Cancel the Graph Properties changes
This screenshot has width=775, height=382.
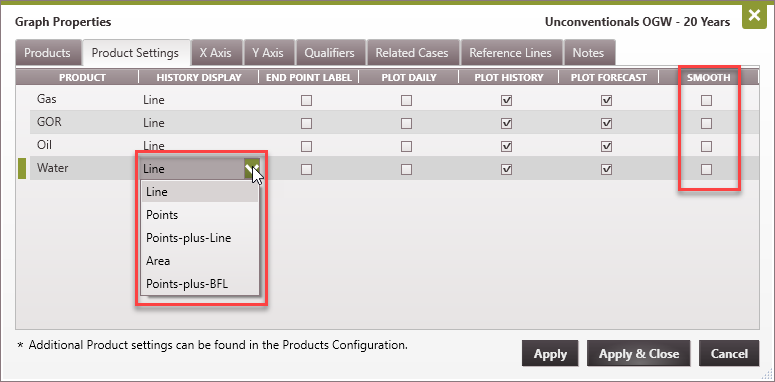point(729,354)
